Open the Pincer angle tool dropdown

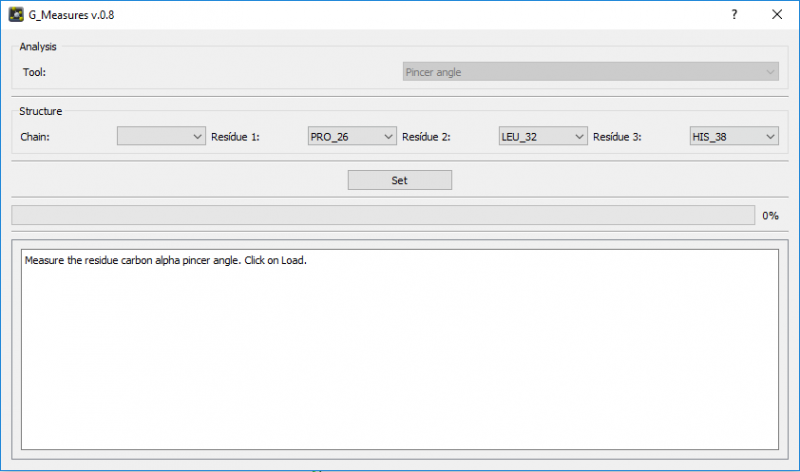point(590,72)
